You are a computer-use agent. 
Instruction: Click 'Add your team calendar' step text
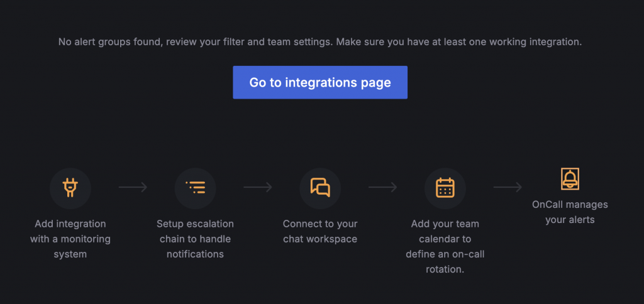[445, 247]
